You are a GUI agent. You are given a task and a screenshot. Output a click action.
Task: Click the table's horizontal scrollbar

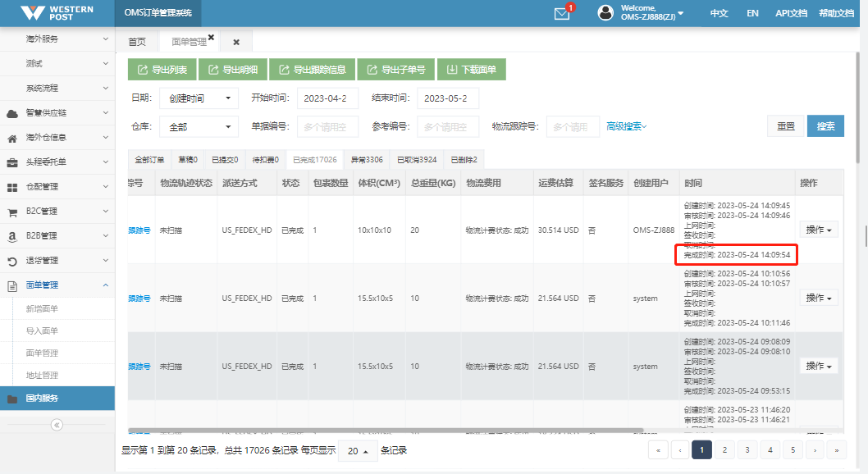tap(386, 431)
